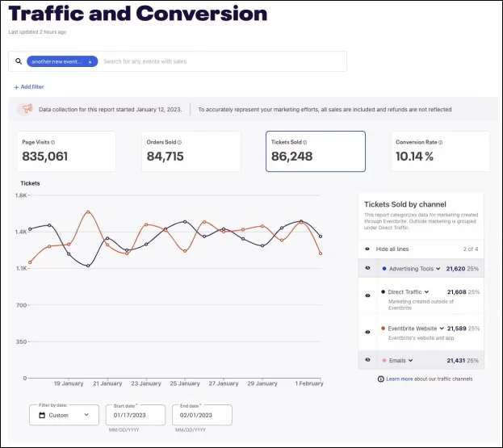
Task: Click the Conversion Rate info icon
Action: (440, 142)
